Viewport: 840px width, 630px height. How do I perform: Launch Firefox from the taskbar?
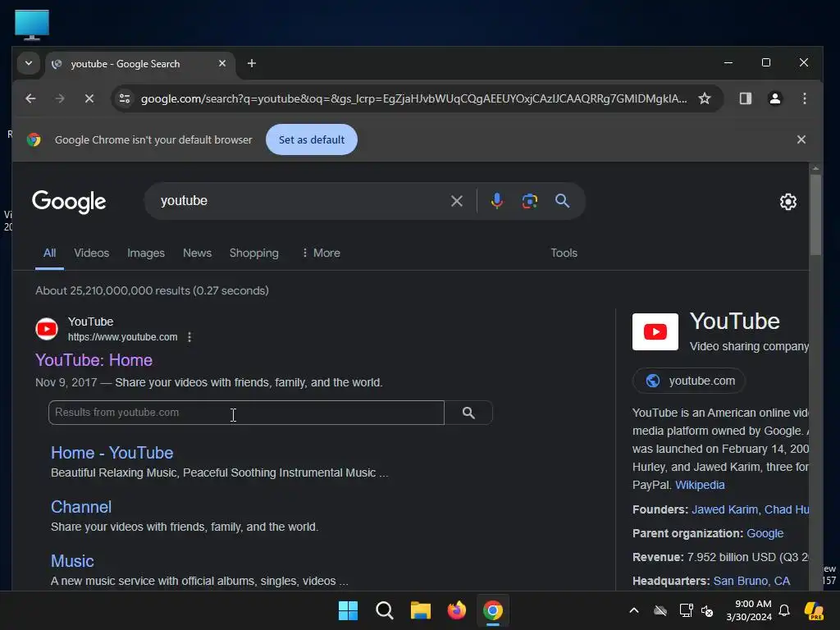[456, 610]
